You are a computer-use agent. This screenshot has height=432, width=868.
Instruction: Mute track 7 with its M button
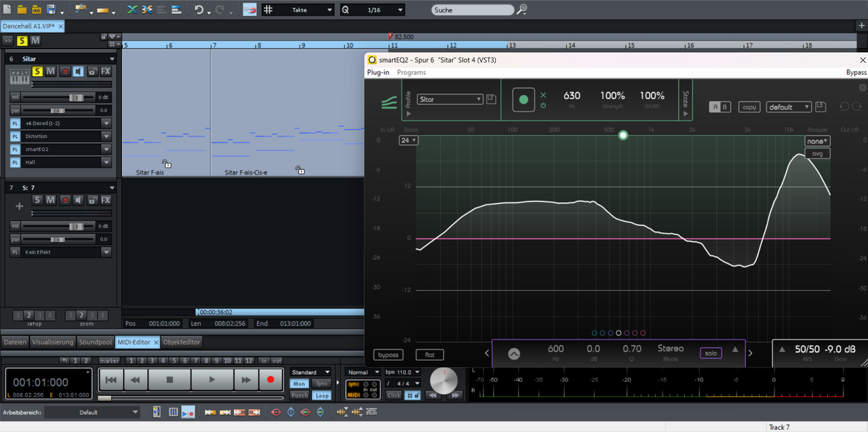(51, 200)
